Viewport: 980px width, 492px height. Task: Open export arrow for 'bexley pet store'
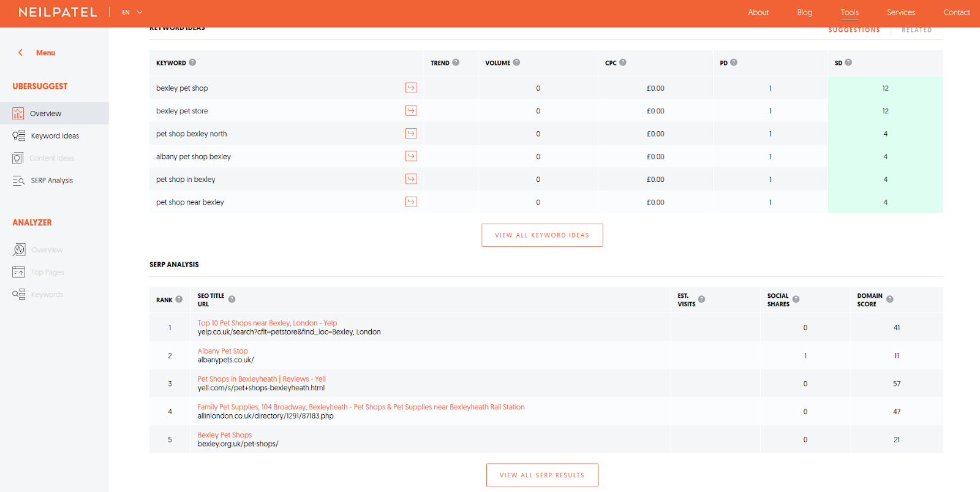pyautogui.click(x=411, y=110)
